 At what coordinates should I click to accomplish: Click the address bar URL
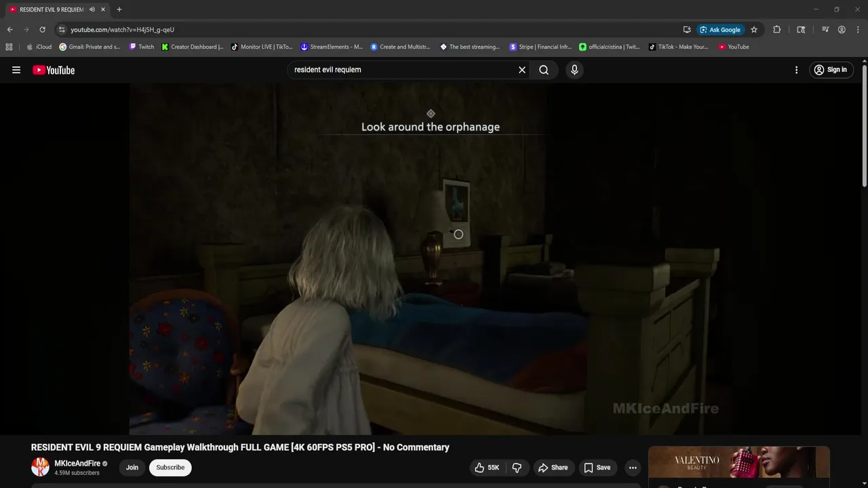coord(123,30)
